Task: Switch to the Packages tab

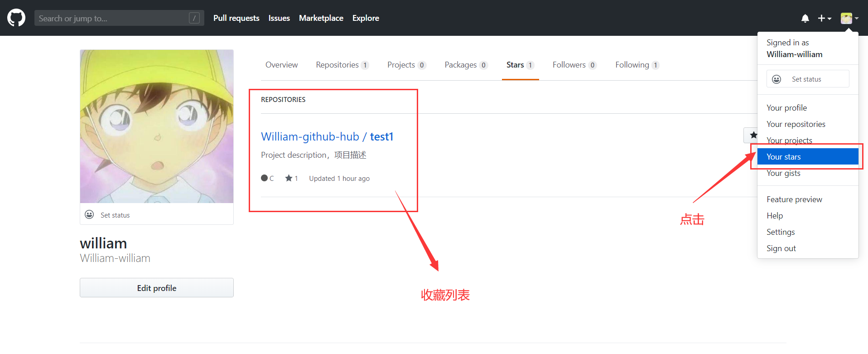Action: (x=466, y=65)
